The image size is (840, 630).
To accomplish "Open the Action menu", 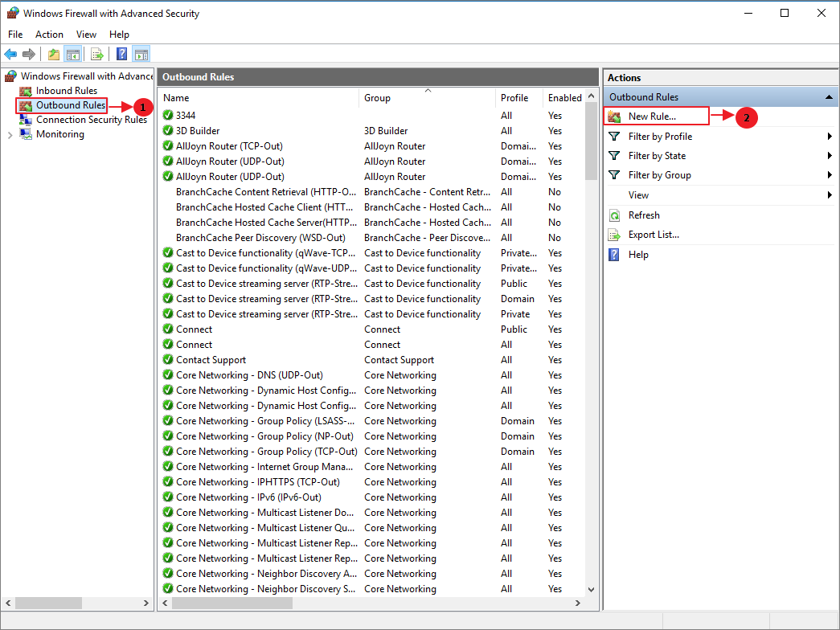I will [x=49, y=35].
